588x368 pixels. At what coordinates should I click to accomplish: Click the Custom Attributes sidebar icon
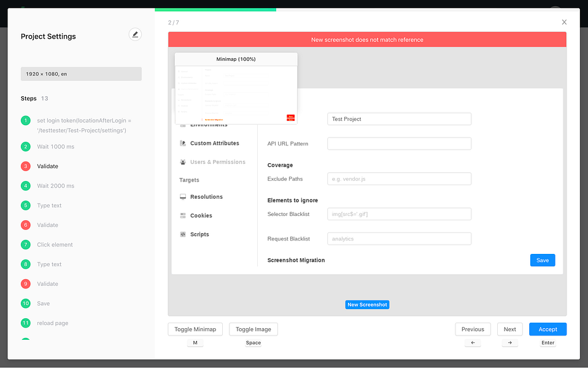[x=183, y=143]
